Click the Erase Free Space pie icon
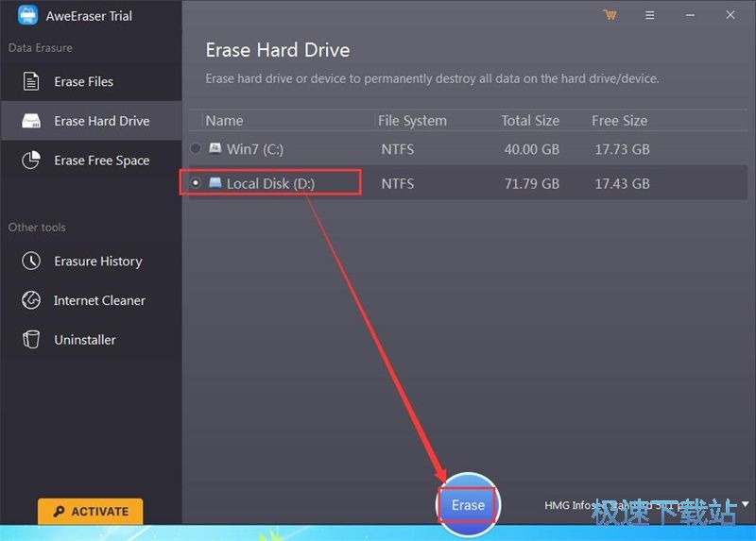The width and height of the screenshot is (756, 541). 31,160
